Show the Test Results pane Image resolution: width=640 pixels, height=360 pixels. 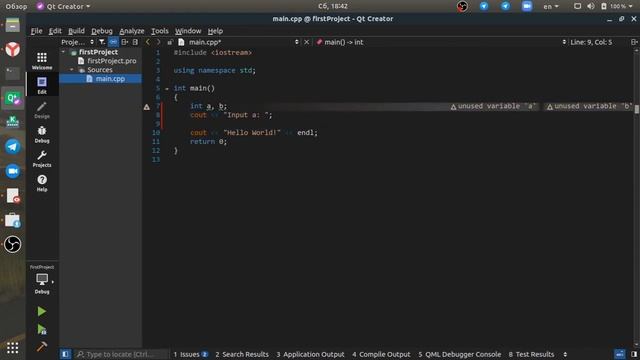click(531, 354)
